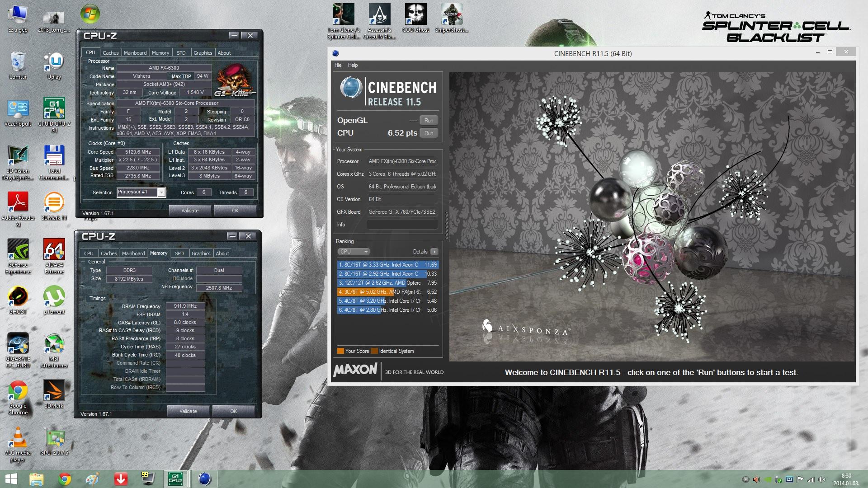Open GIGABYTE OC_GURU desktop icon

18,351
